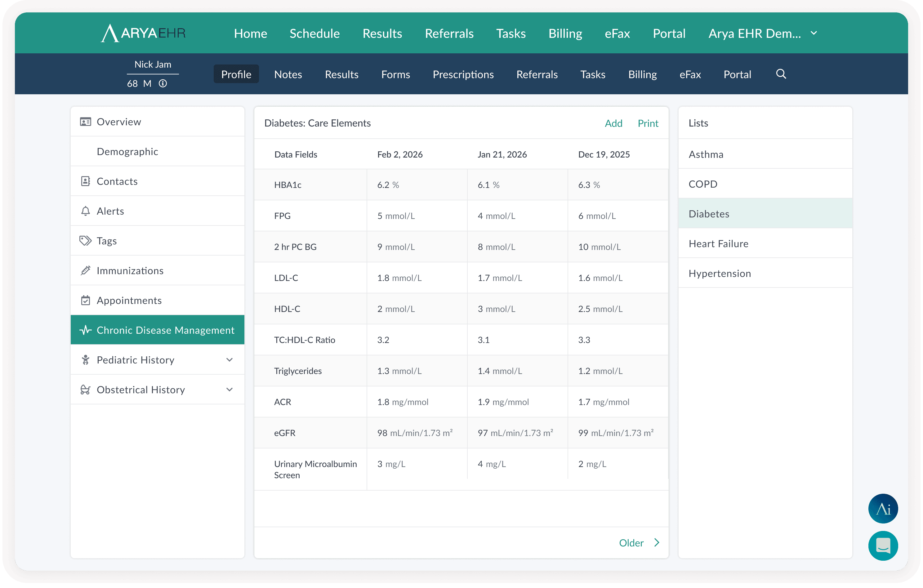923x588 pixels.
Task: Switch to patient Results tab
Action: click(x=341, y=74)
